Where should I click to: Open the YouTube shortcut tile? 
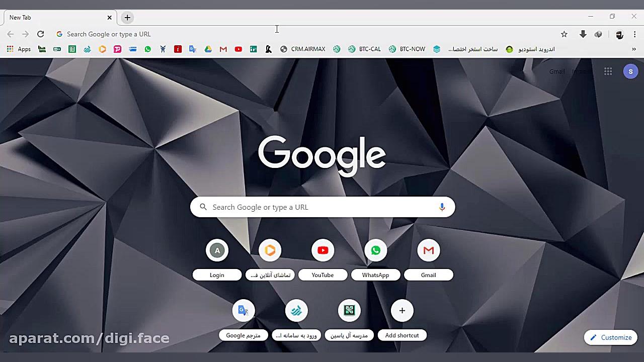[323, 260]
